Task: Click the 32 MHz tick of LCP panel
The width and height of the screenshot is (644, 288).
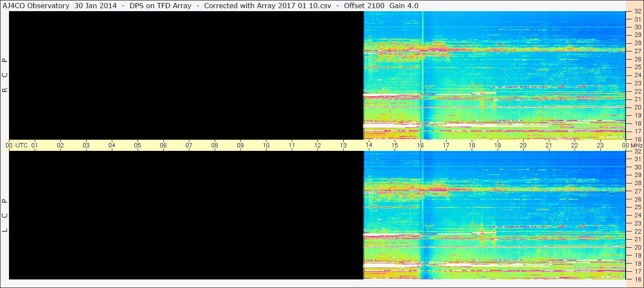Action: 638,151
